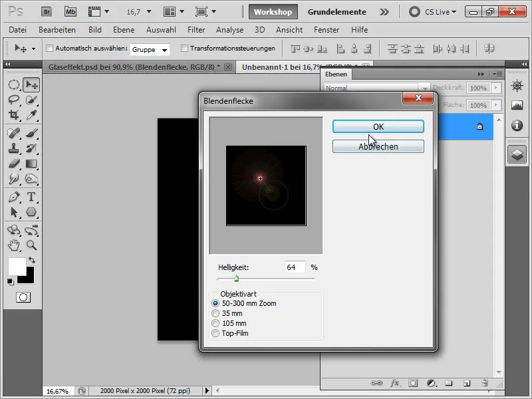
Task: Select 105 mm lens type
Action: pos(215,323)
